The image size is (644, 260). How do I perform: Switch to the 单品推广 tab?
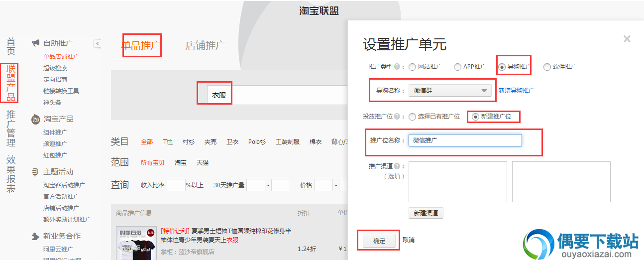coord(141,45)
